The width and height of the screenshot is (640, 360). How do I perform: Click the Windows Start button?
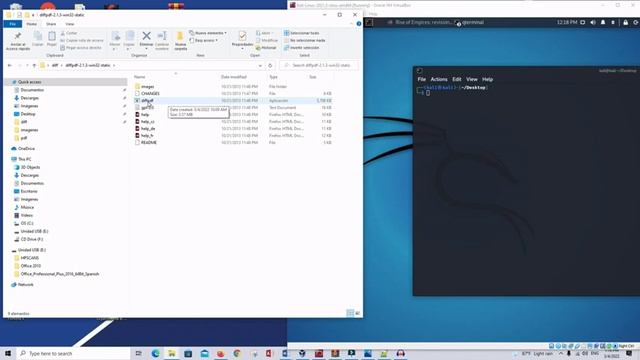(x=8, y=353)
